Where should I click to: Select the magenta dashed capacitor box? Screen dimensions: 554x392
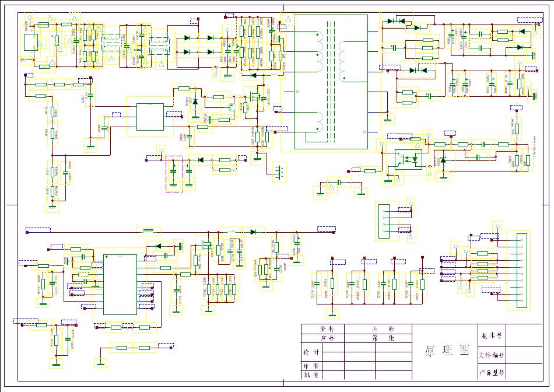point(174,174)
